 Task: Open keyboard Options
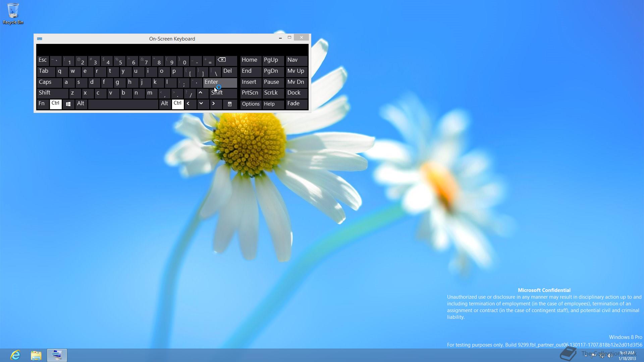tap(251, 104)
